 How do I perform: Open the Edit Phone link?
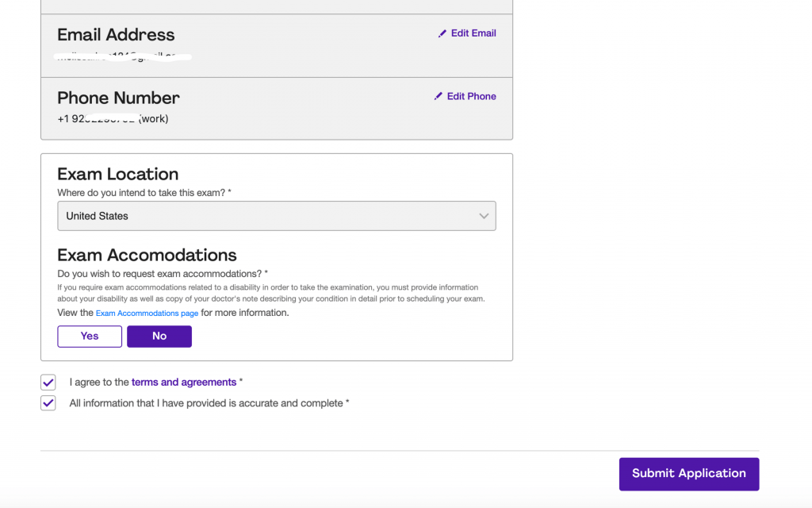tap(471, 96)
